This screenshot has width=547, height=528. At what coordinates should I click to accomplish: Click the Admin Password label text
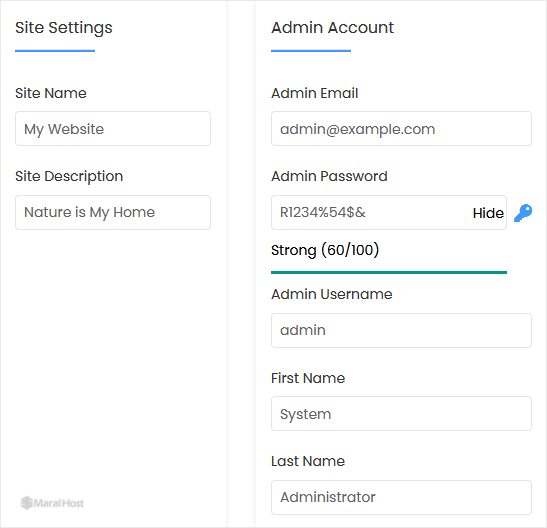pyautogui.click(x=329, y=176)
